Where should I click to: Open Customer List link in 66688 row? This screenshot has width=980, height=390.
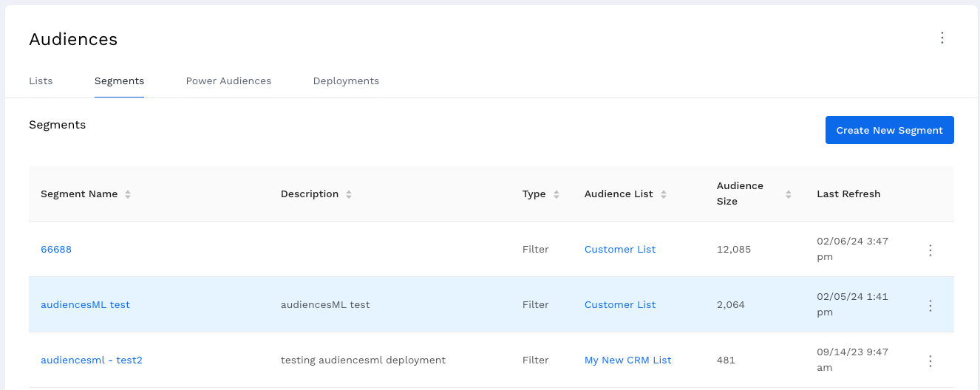[619, 250]
